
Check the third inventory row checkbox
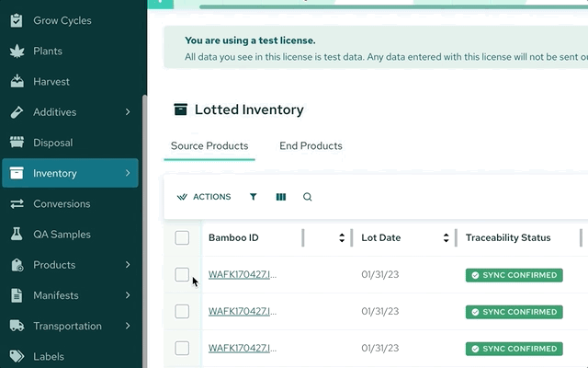pos(182,348)
